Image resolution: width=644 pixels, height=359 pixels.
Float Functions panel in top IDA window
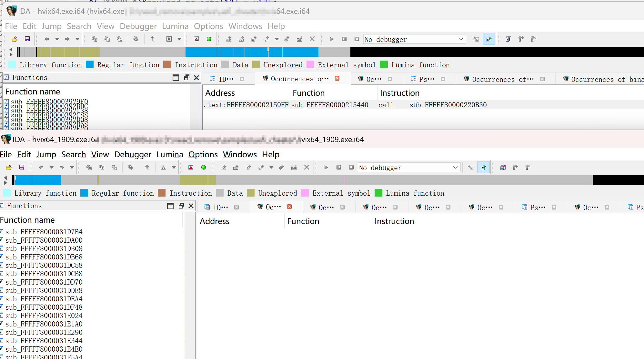186,78
